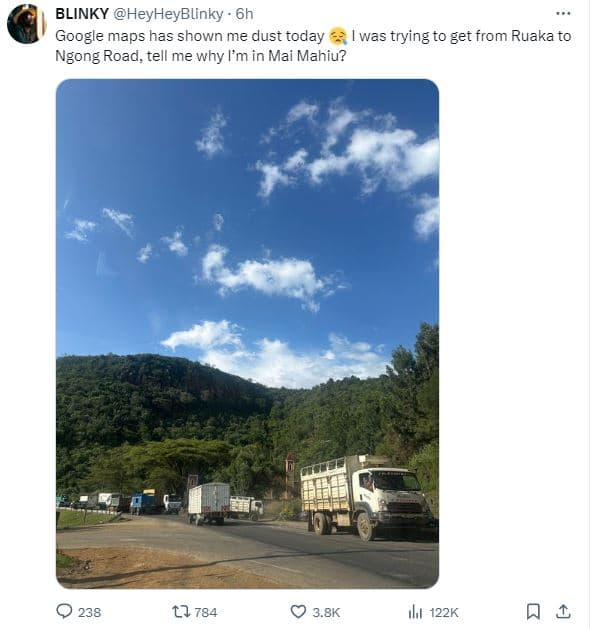This screenshot has height=629, width=607.
Task: Open the view analytics bar chart icon
Action: pos(415,611)
